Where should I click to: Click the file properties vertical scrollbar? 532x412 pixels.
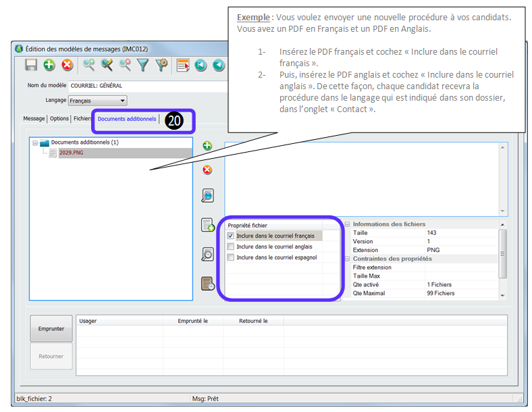pos(502,253)
